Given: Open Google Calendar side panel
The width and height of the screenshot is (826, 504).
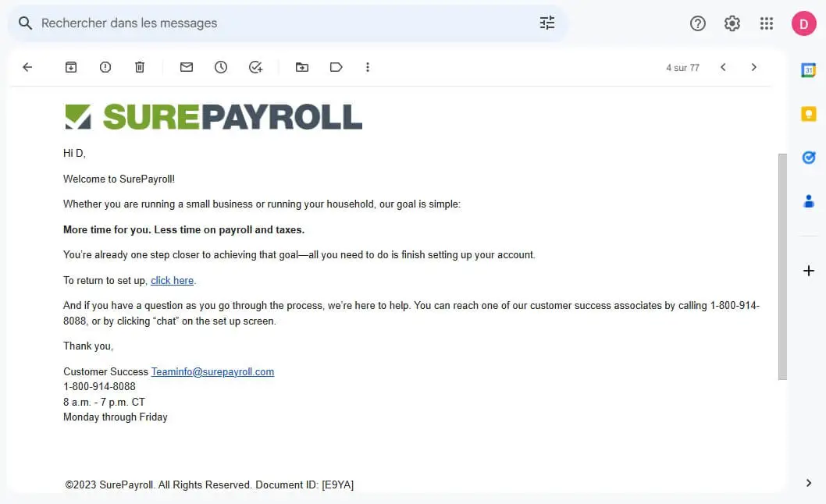Looking at the screenshot, I should tap(809, 69).
